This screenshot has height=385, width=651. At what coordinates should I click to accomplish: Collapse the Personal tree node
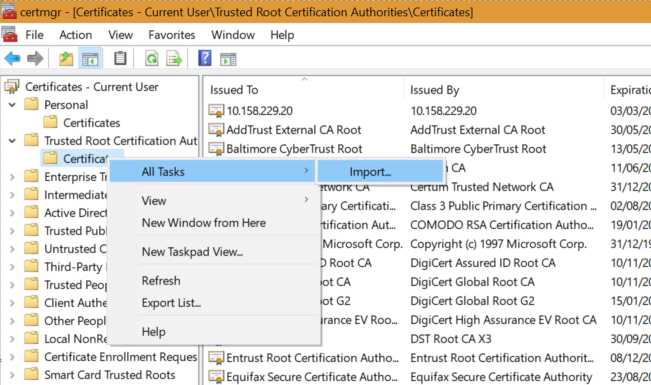click(12, 105)
